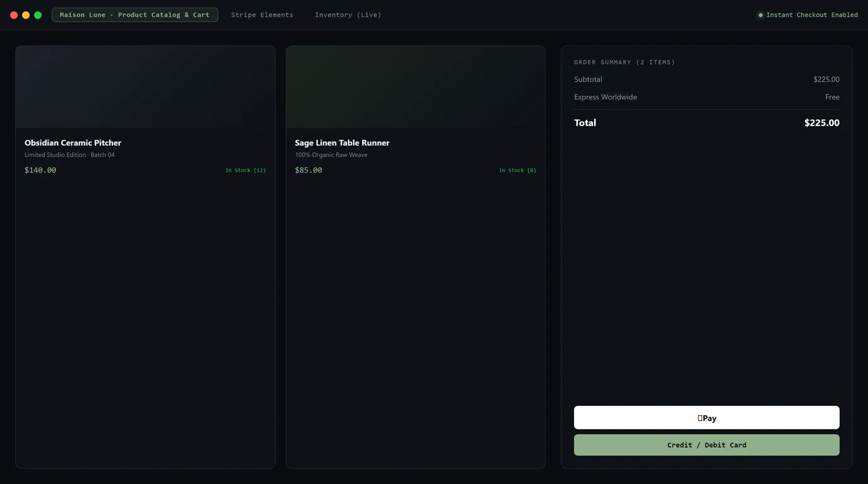Select the Sage Linen Table Runner title
Viewport: 868px width, 484px height.
pyautogui.click(x=342, y=143)
